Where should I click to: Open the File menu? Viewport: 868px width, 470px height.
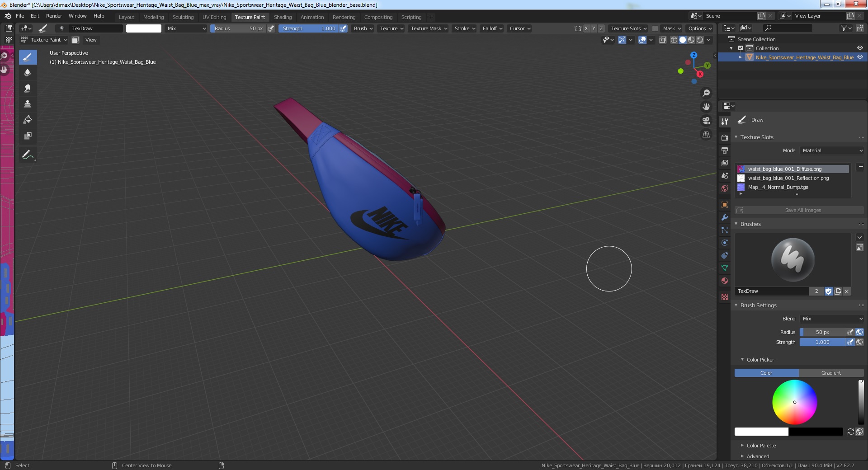tap(20, 16)
